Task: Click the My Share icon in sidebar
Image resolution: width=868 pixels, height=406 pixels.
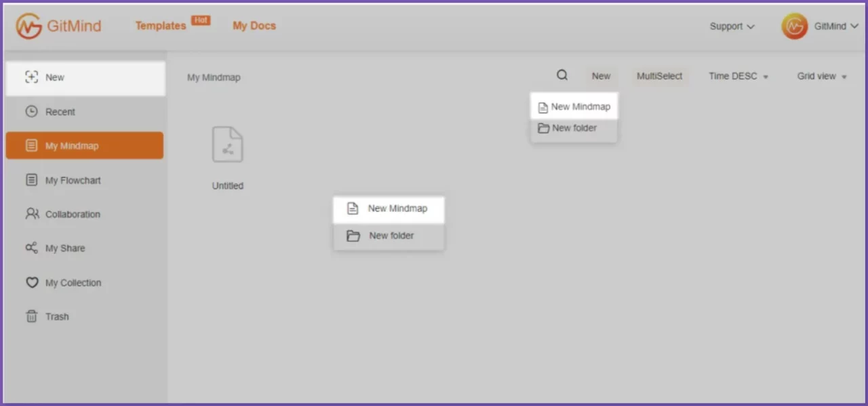Action: 31,248
